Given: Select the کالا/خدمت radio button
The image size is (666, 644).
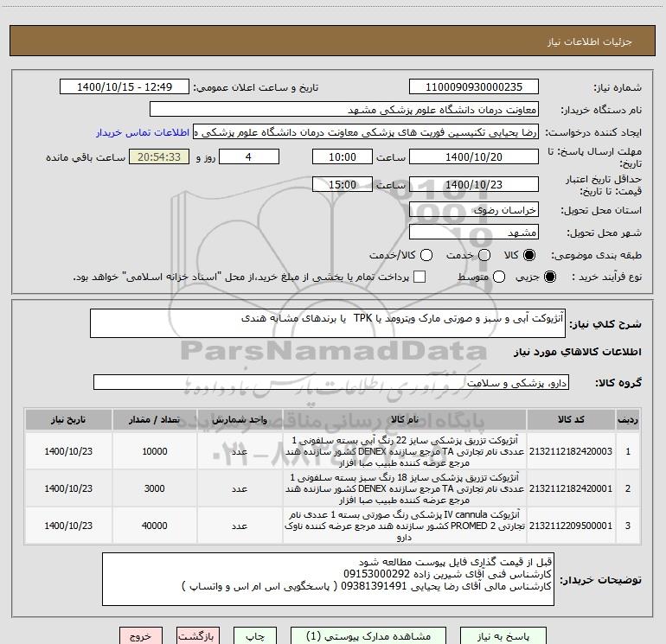Looking at the screenshot, I should tap(426, 255).
